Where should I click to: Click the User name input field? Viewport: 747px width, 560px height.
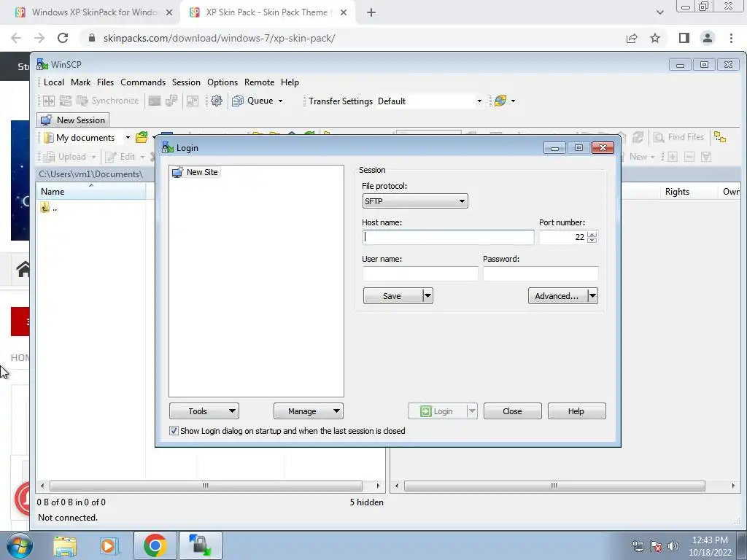pyautogui.click(x=420, y=273)
